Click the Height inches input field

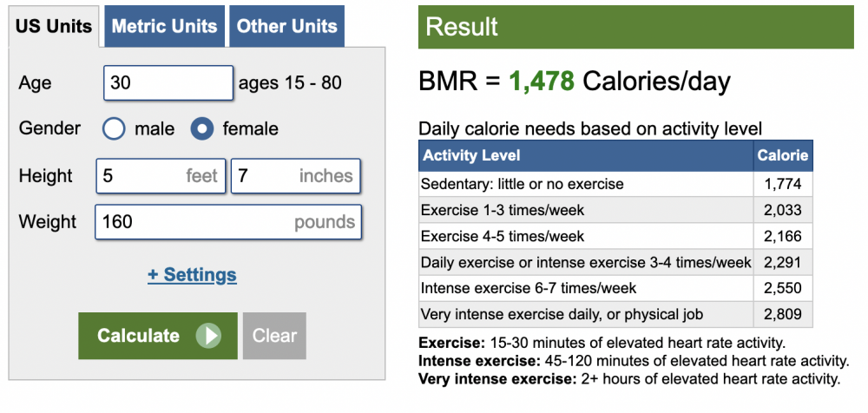296,176
